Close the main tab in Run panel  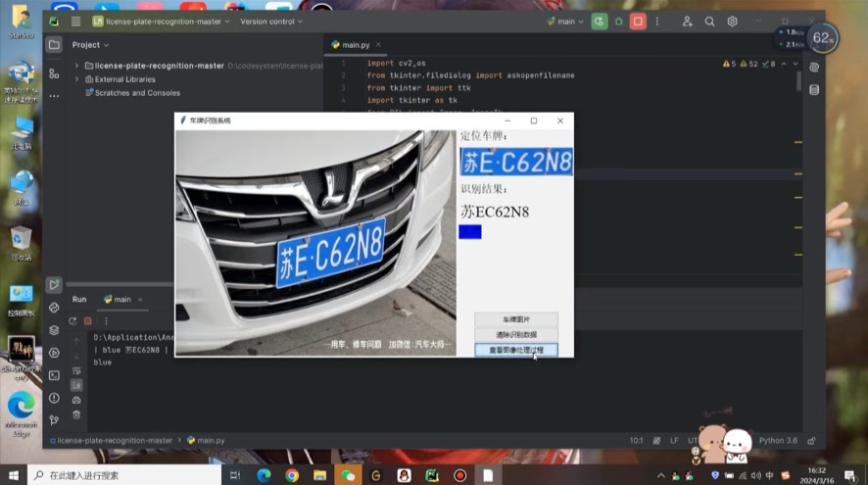[x=140, y=300]
